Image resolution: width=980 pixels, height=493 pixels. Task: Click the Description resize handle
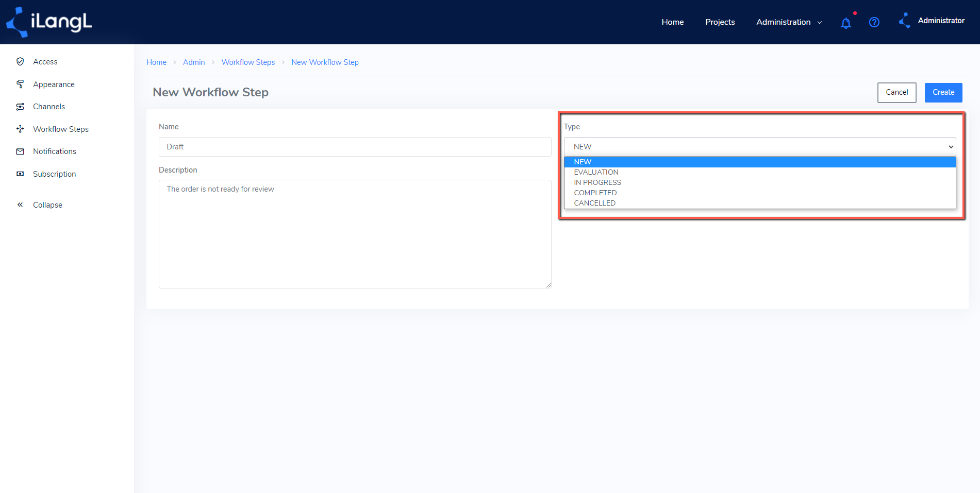coord(548,285)
